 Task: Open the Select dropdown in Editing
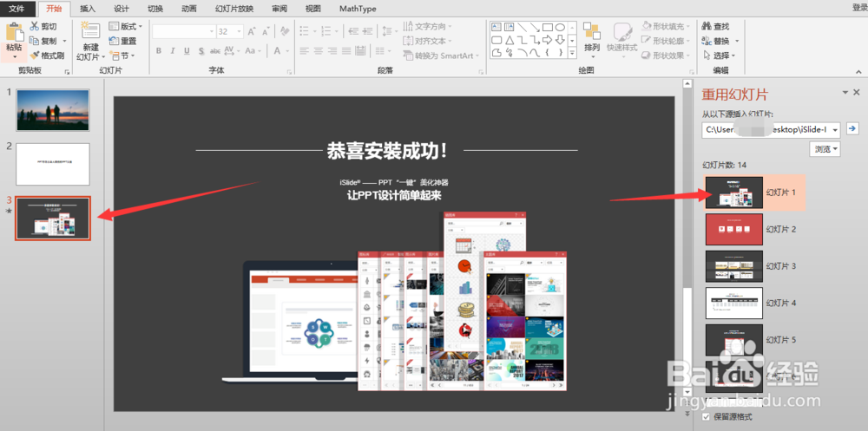[719, 56]
